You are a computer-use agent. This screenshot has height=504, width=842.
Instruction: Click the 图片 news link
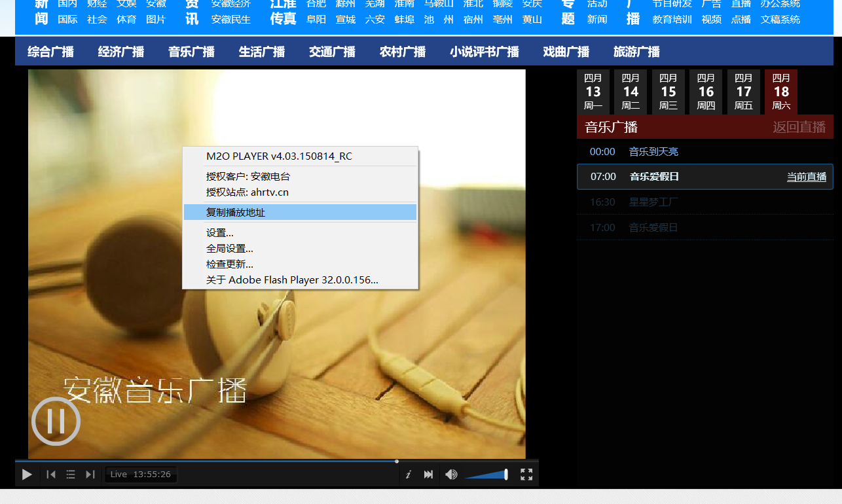pos(156,20)
